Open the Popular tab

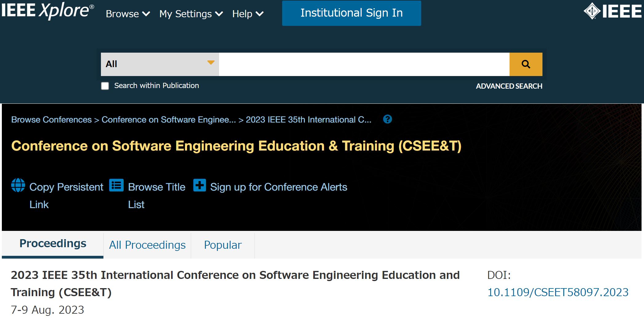pyautogui.click(x=223, y=245)
